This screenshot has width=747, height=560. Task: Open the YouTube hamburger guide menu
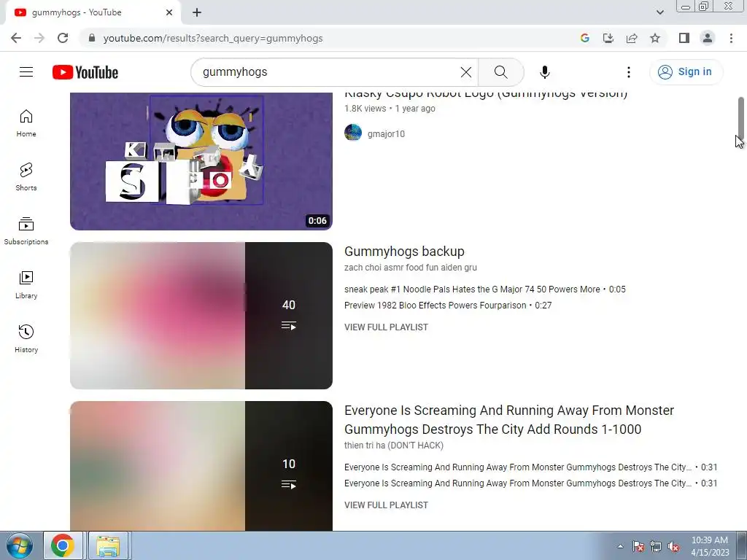coord(26,72)
